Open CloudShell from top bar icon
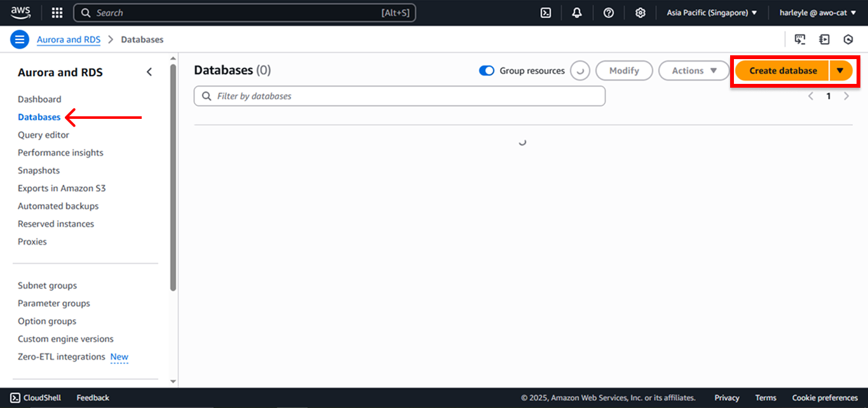868x408 pixels. (545, 13)
